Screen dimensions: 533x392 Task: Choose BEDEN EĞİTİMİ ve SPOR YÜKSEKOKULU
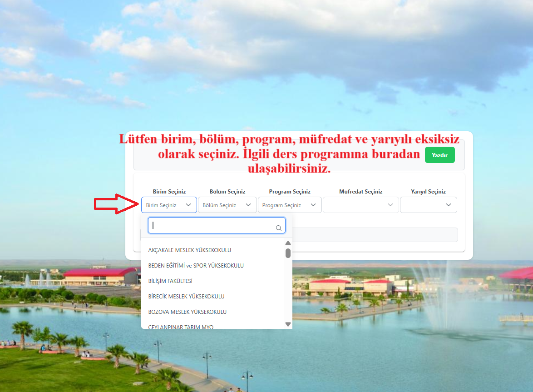196,265
